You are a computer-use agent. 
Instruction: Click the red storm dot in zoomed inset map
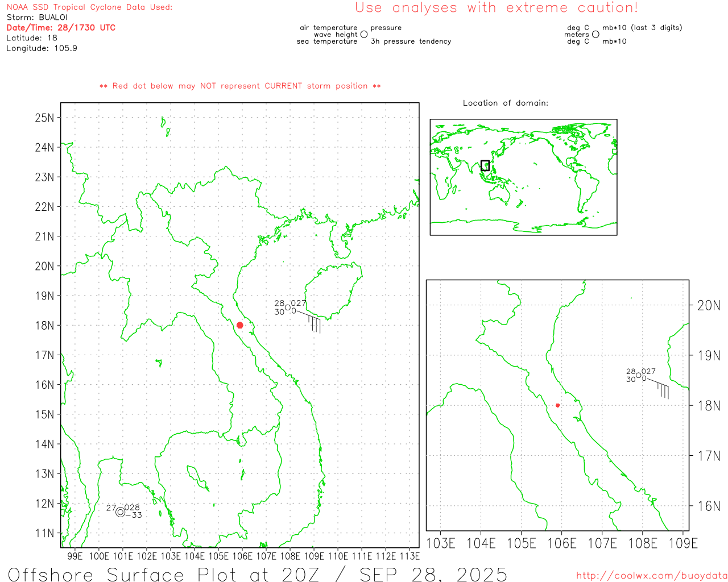click(x=557, y=405)
